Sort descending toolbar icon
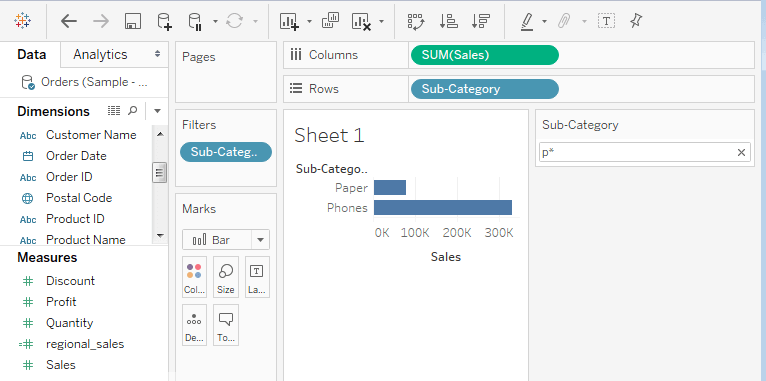The image size is (766, 381). coord(481,21)
